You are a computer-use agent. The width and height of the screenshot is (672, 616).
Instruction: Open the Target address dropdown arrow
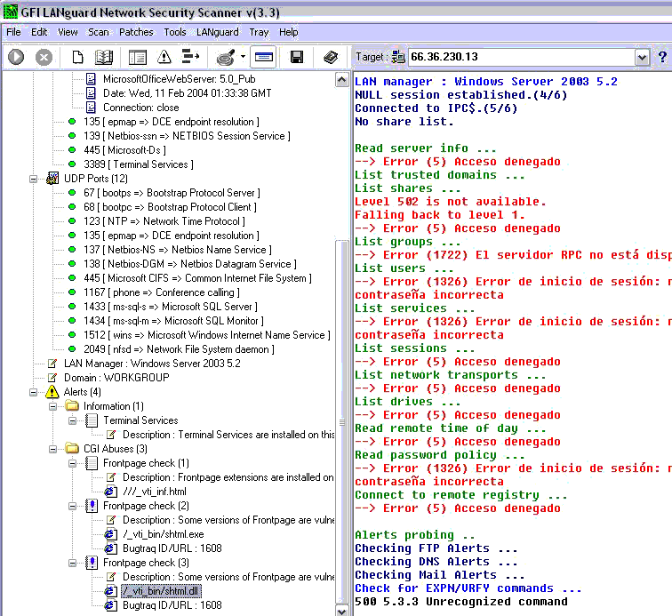[642, 57]
